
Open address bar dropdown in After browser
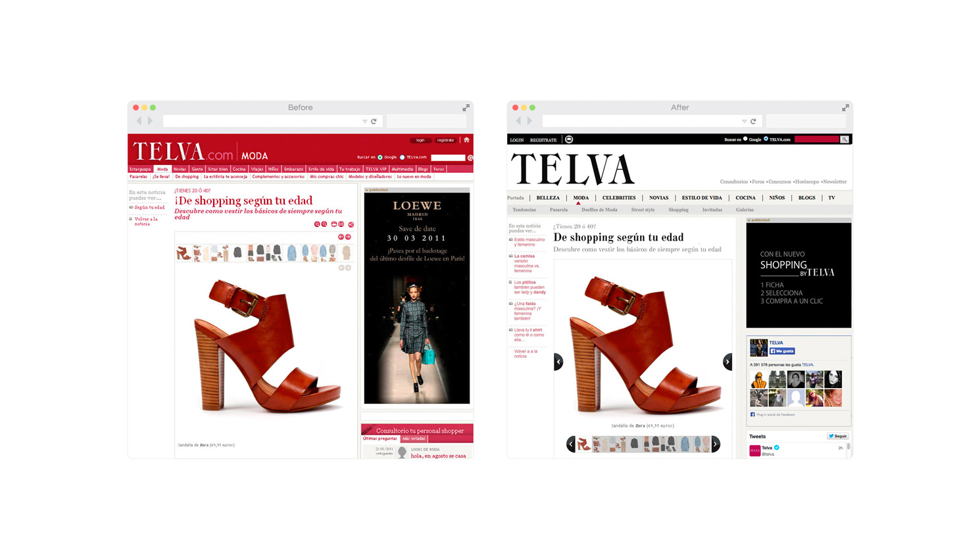point(744,122)
